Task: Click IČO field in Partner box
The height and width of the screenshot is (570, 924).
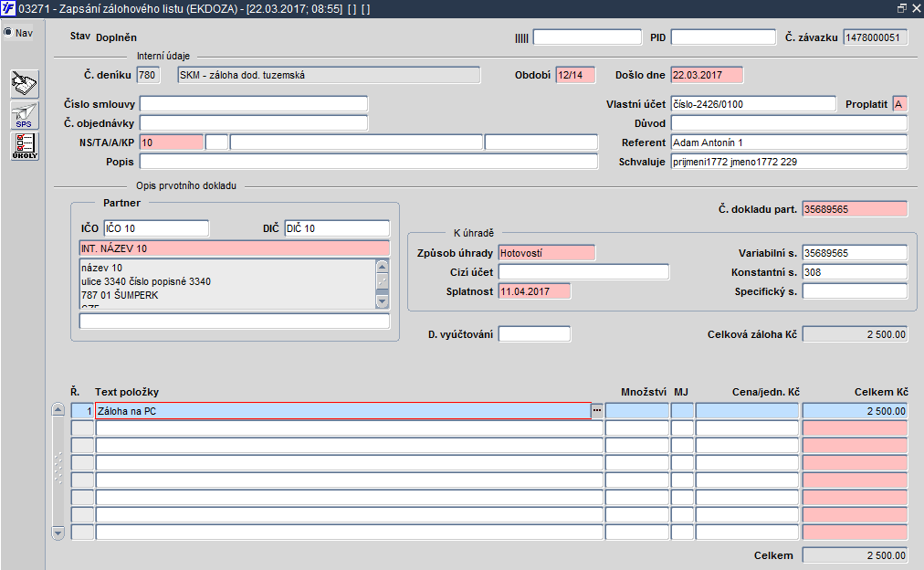Action: pyautogui.click(x=156, y=228)
